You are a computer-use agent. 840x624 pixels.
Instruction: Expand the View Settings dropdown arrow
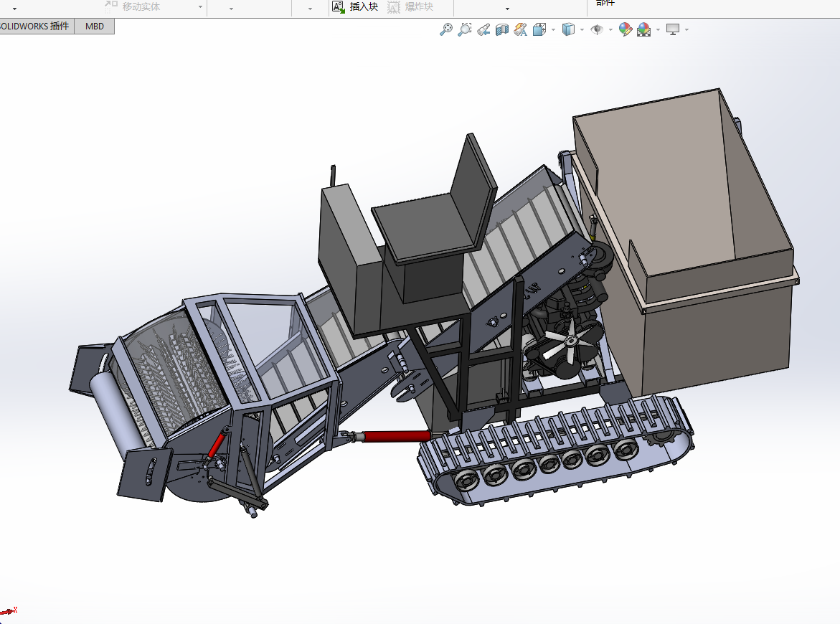tap(686, 30)
